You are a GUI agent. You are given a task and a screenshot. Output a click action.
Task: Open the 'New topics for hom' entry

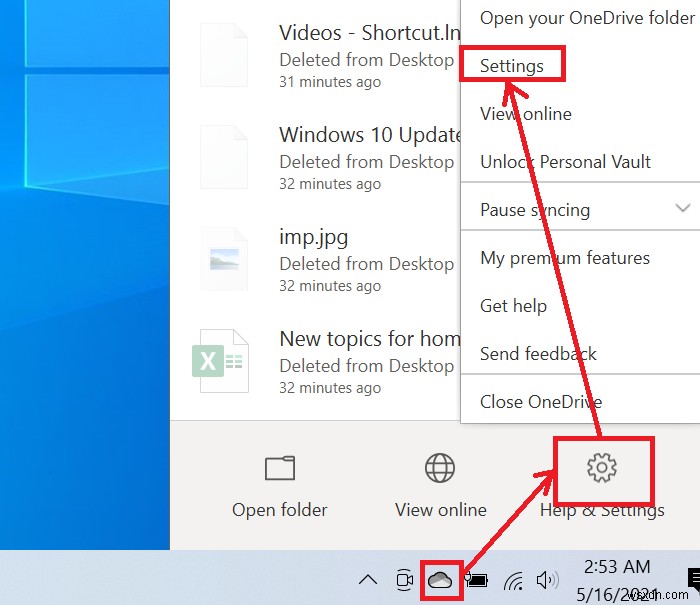(370, 339)
